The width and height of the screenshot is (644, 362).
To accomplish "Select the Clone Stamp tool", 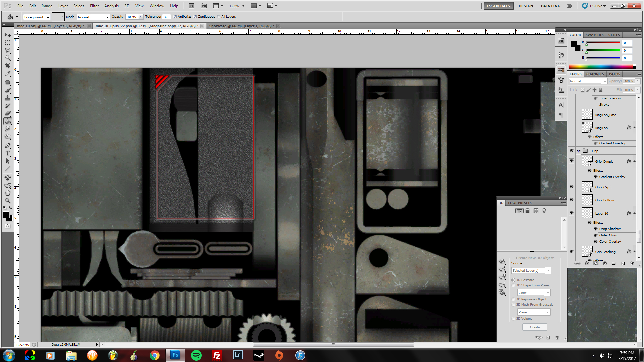I will (x=8, y=98).
